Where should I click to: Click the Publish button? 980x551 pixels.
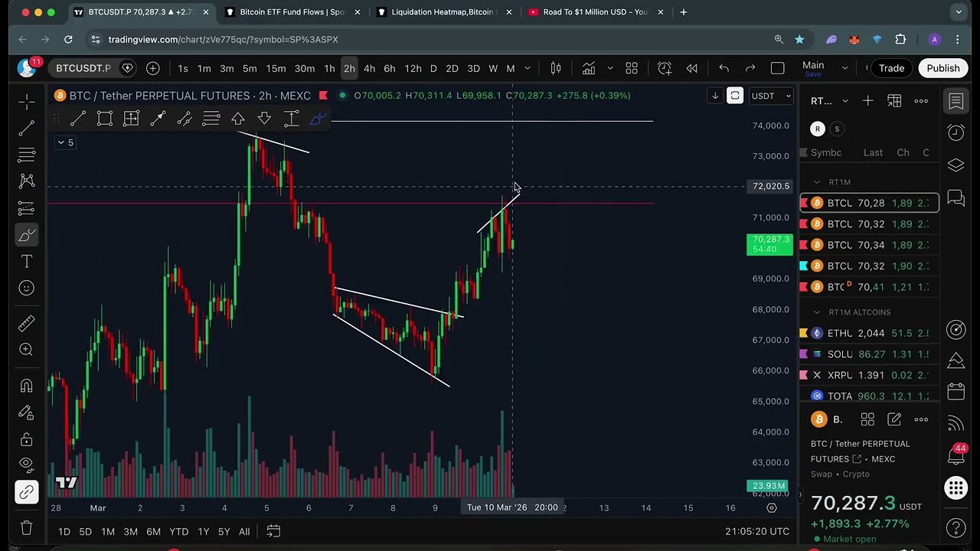943,68
